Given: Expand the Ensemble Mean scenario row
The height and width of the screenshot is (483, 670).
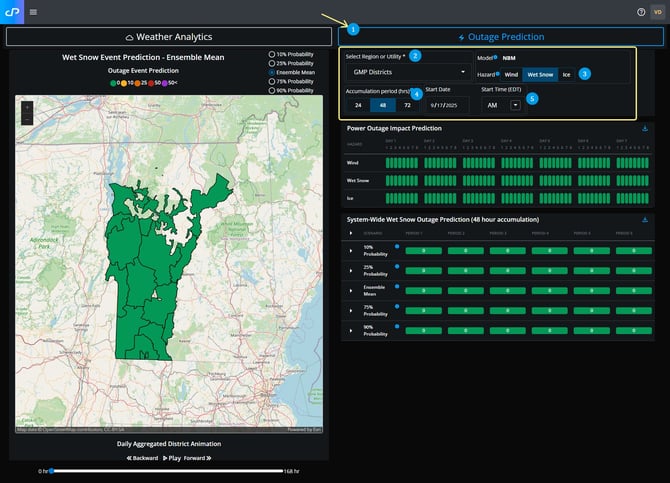Looking at the screenshot, I should coord(351,289).
